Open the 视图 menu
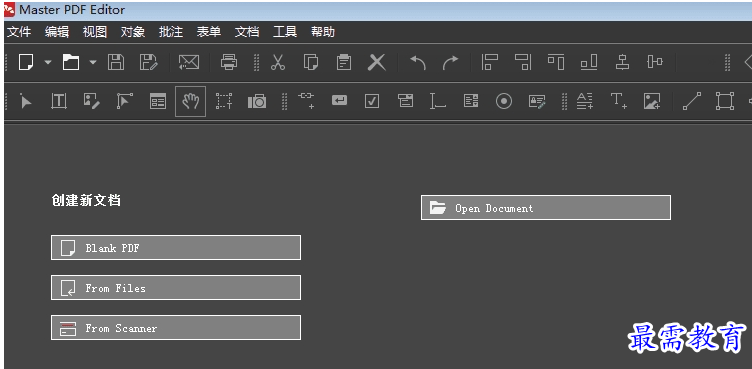 click(x=95, y=32)
